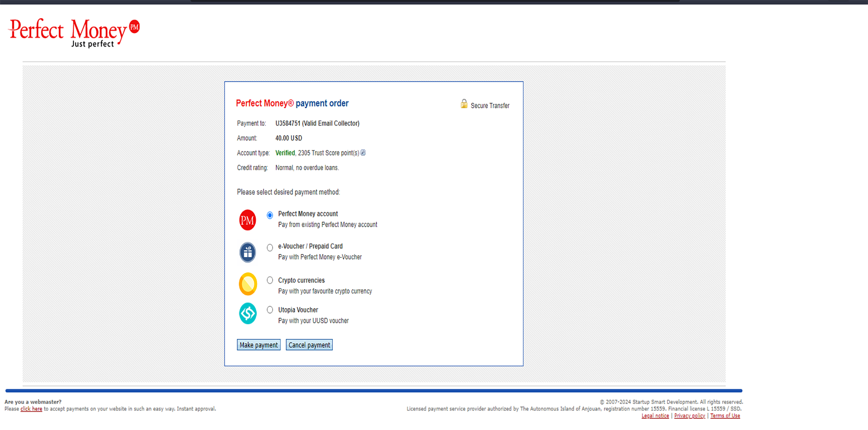Choose Crypto currencies payment method
The image size is (868, 430).
(x=270, y=280)
